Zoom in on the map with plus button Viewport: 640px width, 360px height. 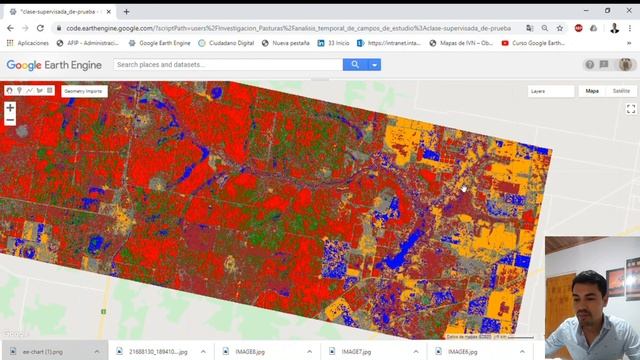click(x=10, y=108)
